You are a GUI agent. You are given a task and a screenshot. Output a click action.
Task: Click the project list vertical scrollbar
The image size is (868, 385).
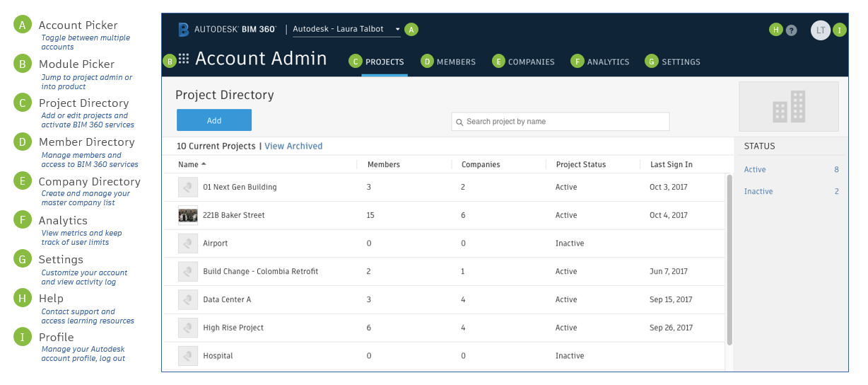729,260
